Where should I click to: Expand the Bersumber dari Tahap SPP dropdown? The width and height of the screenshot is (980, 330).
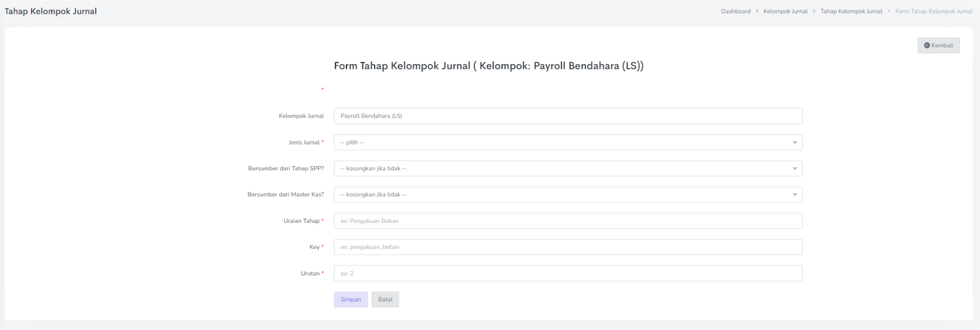[567, 168]
